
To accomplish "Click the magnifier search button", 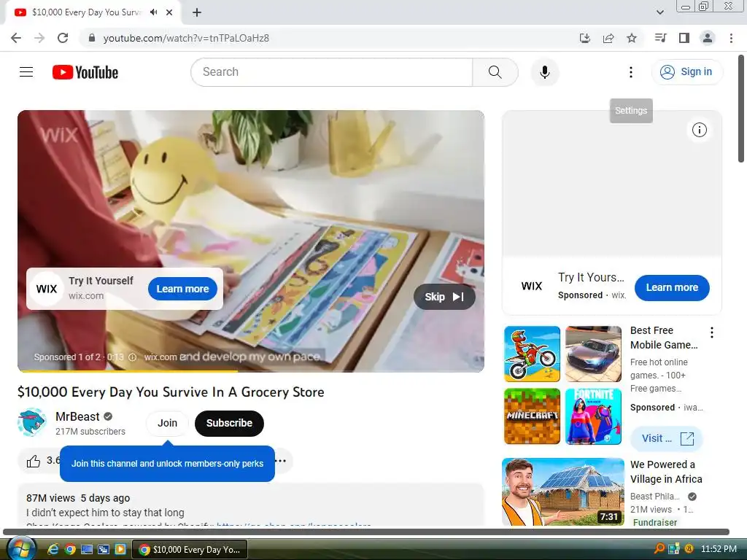I will [495, 72].
